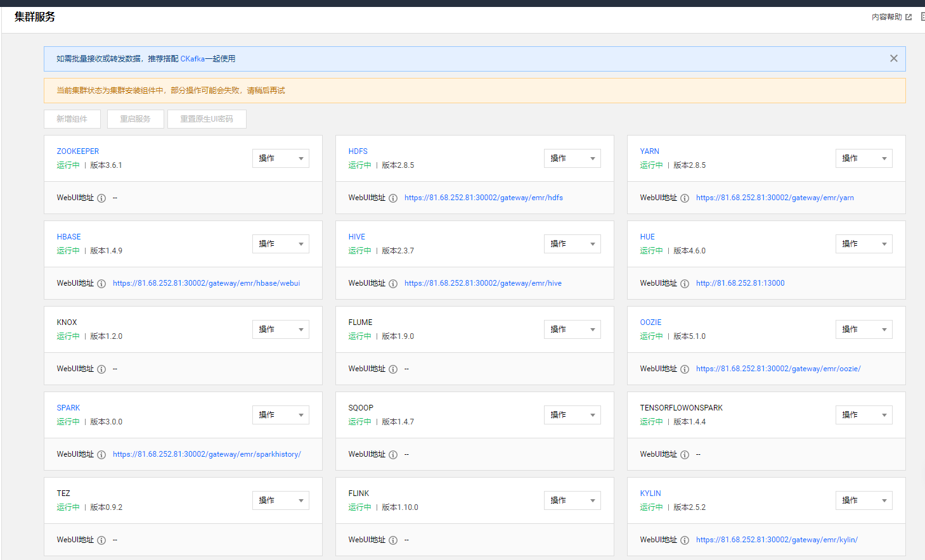Open the HBASE webui gateway URL
The image size is (925, 560).
pos(207,283)
